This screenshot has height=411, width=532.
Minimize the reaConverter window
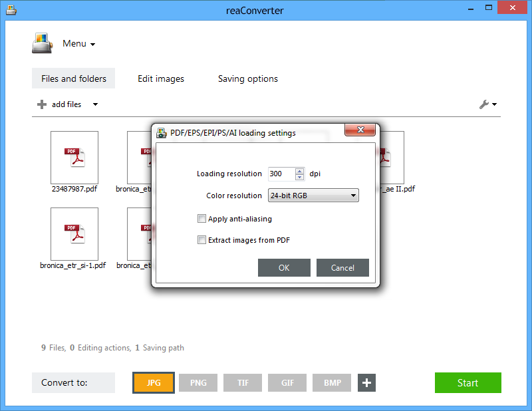[471, 9]
